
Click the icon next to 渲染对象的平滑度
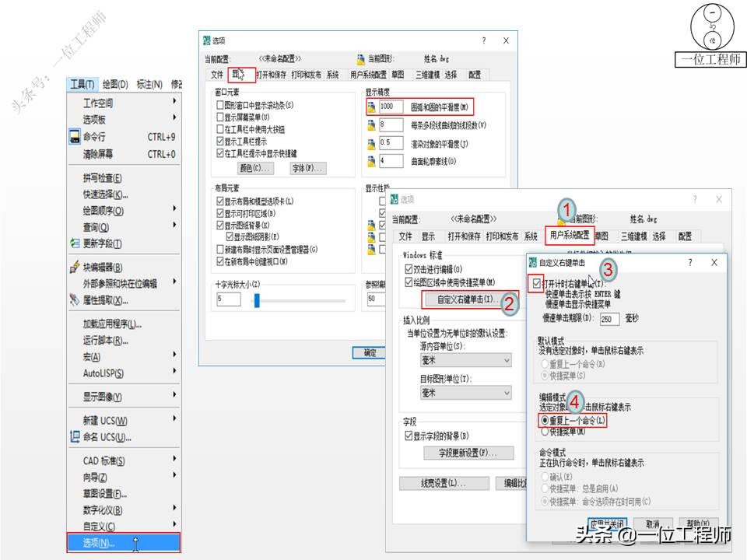click(371, 142)
